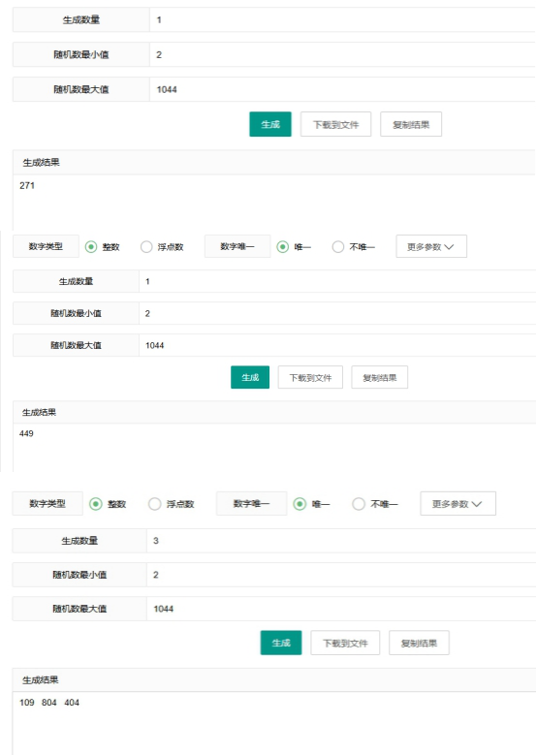Click the result text area showing 449

274,448
